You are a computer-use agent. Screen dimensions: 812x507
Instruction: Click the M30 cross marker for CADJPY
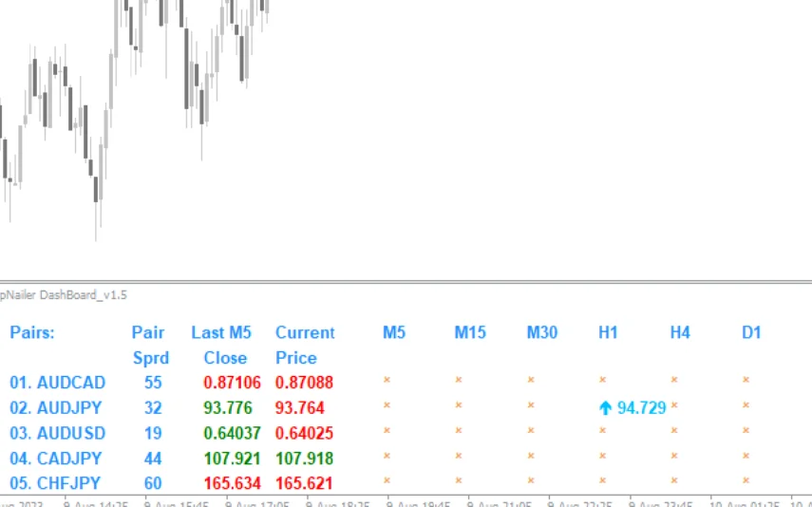(x=531, y=456)
